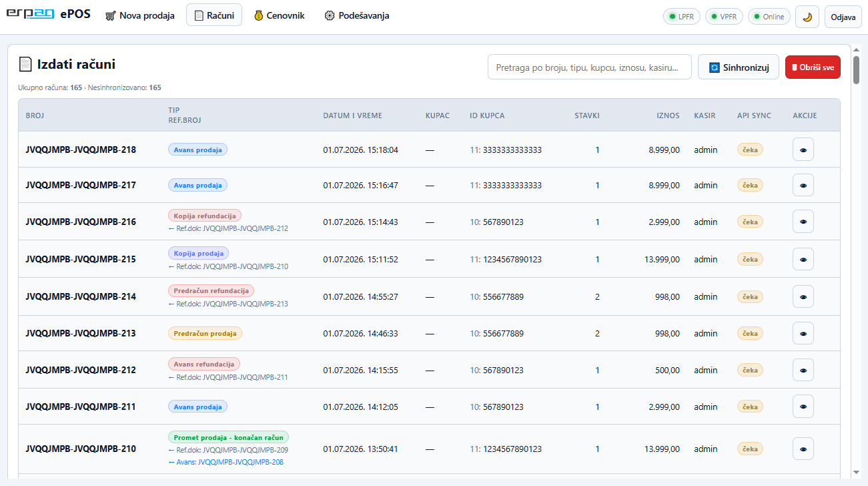Click the LPFR status indicator
The width and height of the screenshot is (868, 486).
pyautogui.click(x=682, y=17)
